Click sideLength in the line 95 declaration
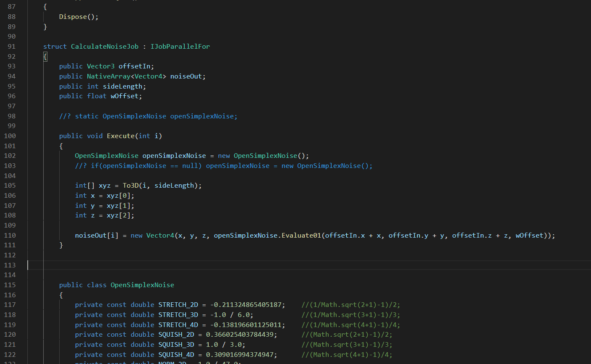 [x=123, y=86]
